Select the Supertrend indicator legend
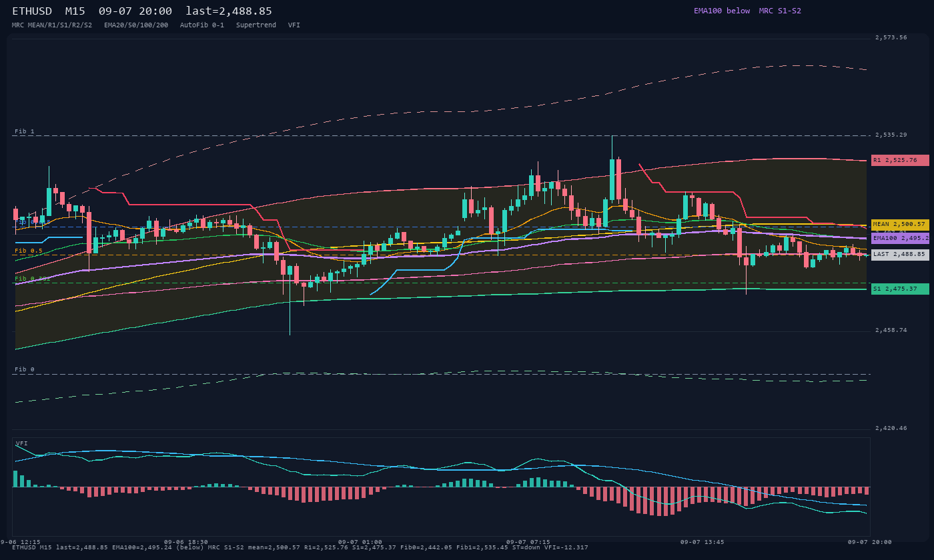Viewport: 934px width, 560px height. tap(256, 25)
